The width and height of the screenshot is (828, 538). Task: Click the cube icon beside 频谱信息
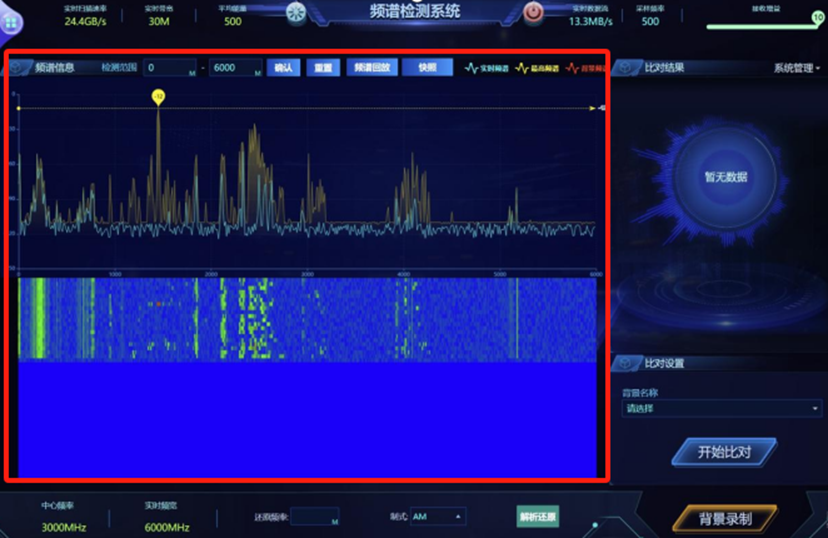click(17, 68)
